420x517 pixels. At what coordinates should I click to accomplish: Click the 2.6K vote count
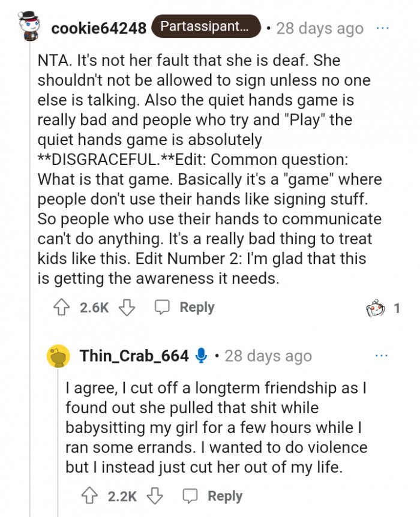94,308
